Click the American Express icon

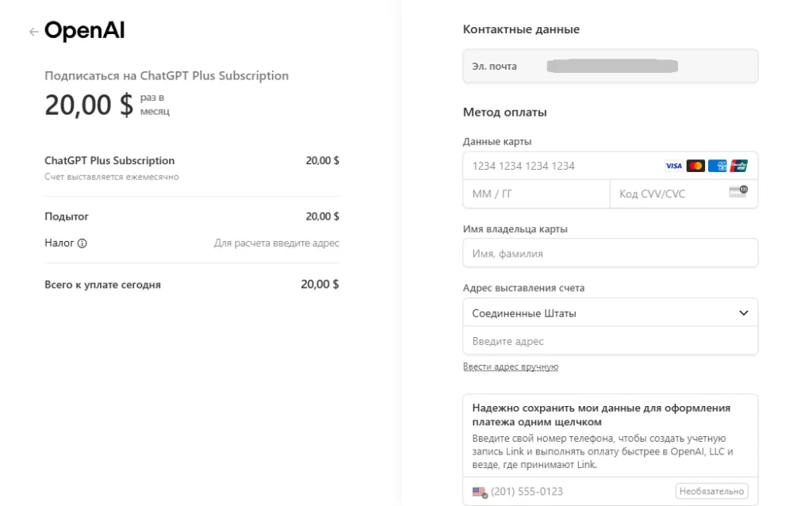tap(717, 166)
